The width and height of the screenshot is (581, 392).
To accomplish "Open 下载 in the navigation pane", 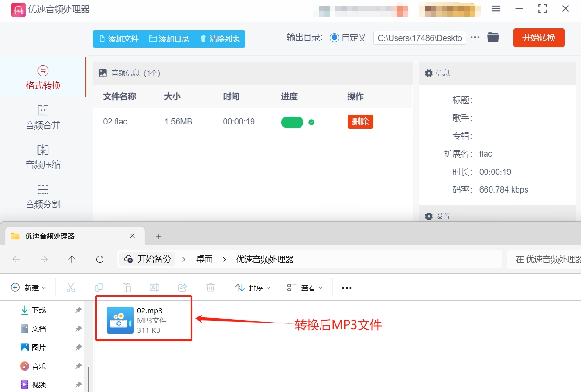I will [x=39, y=310].
